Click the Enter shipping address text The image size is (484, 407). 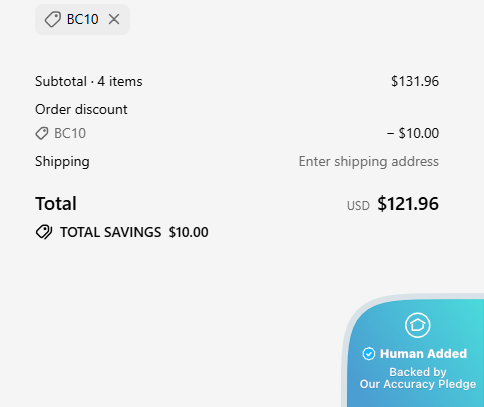tap(369, 161)
